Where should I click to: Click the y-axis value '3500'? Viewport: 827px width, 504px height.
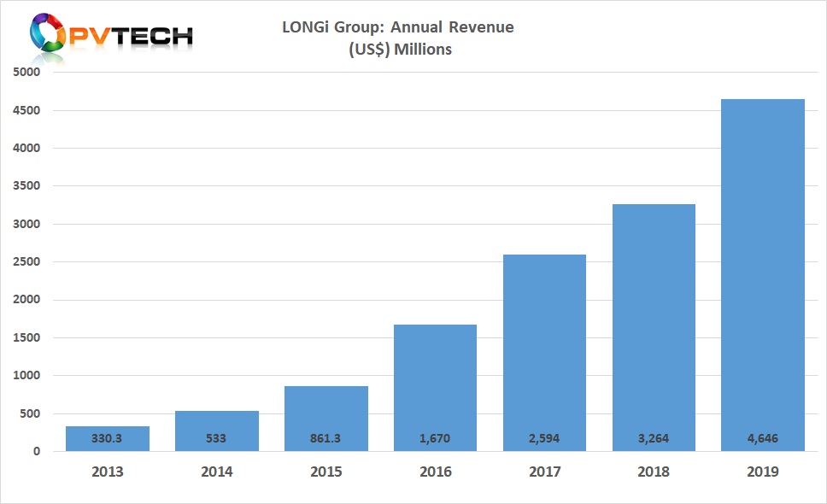(x=26, y=185)
